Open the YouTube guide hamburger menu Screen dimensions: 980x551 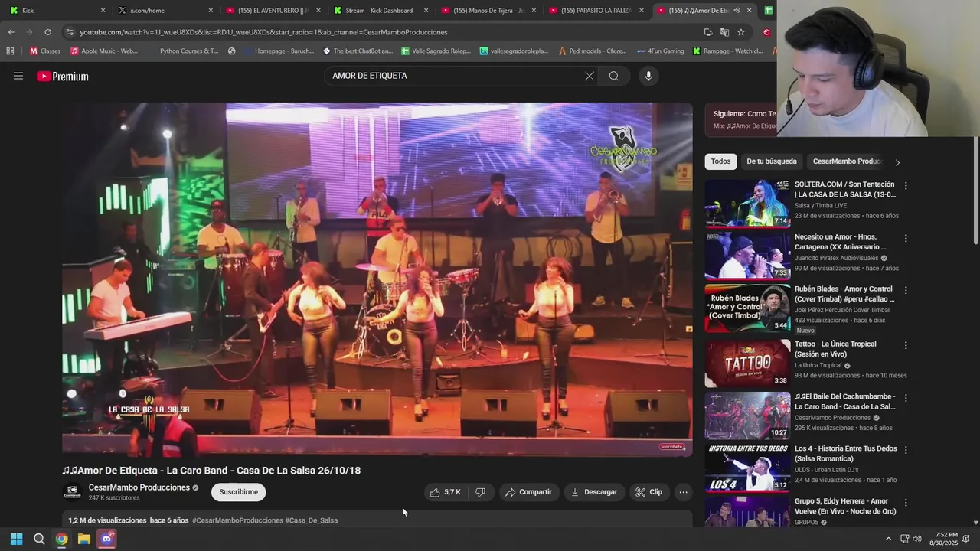pyautogui.click(x=18, y=76)
